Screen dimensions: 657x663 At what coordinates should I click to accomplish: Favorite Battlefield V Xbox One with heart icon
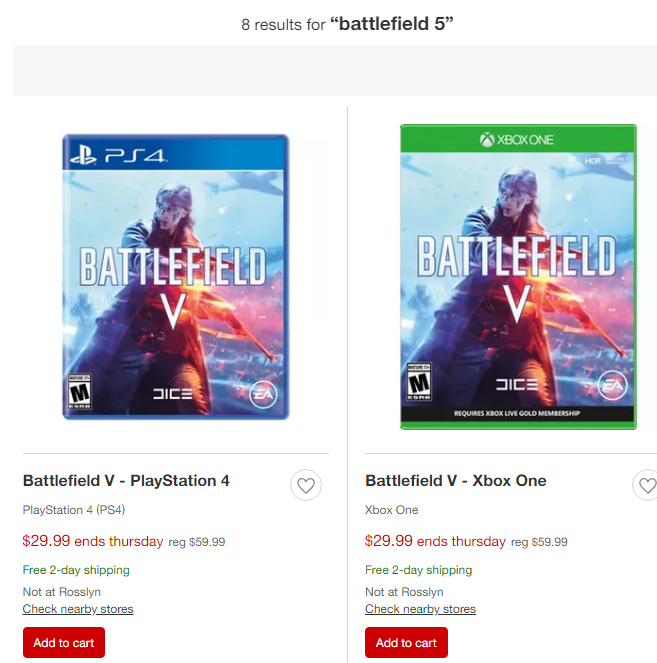click(x=647, y=486)
